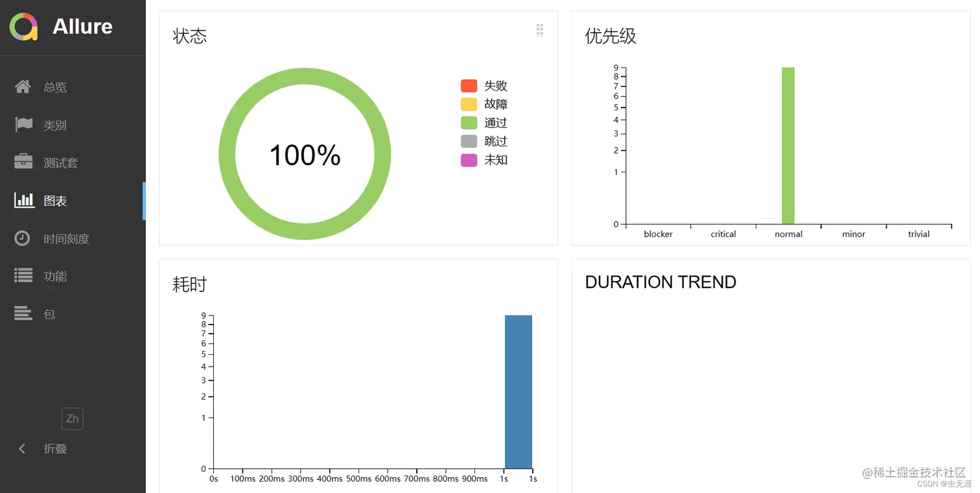Open the 总览 overview page

click(73, 87)
